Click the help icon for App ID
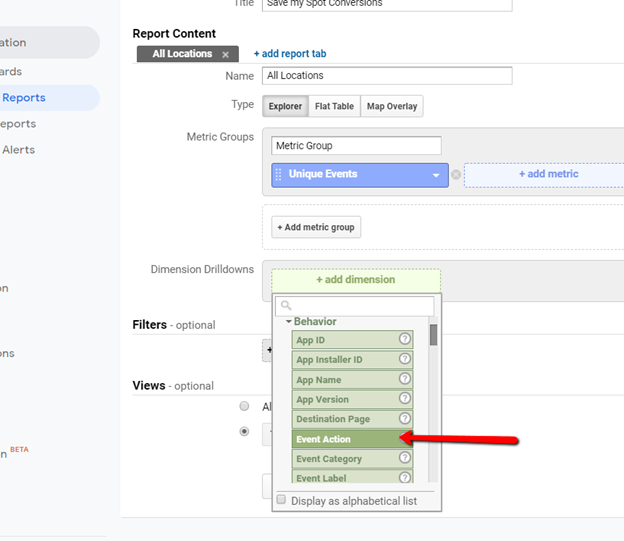The width and height of the screenshot is (624, 541). point(405,339)
